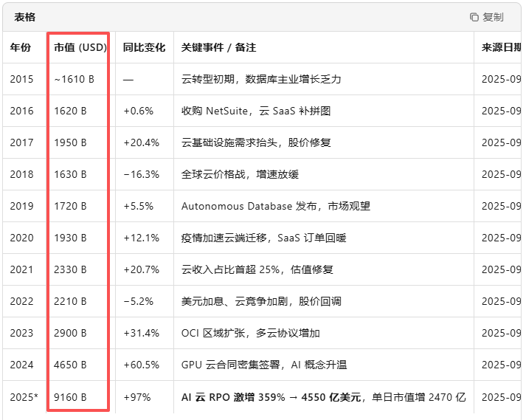
Task: Select the year cell 2023
Action: (x=21, y=333)
